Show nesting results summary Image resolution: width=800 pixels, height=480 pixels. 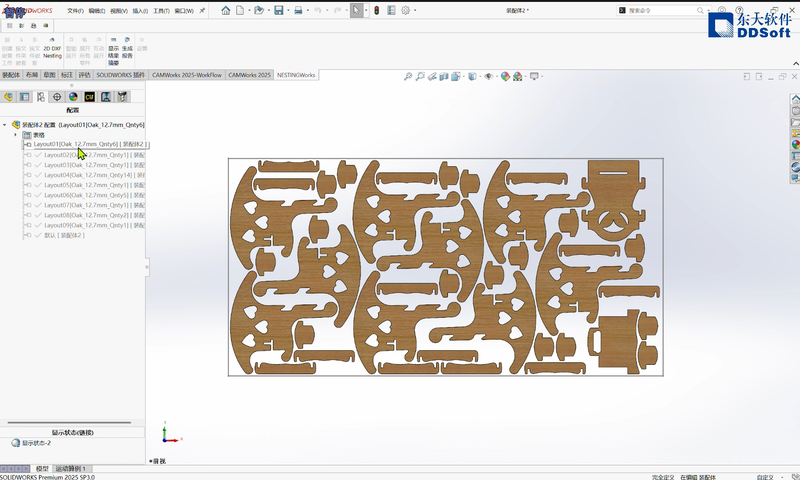pyautogui.click(x=113, y=51)
